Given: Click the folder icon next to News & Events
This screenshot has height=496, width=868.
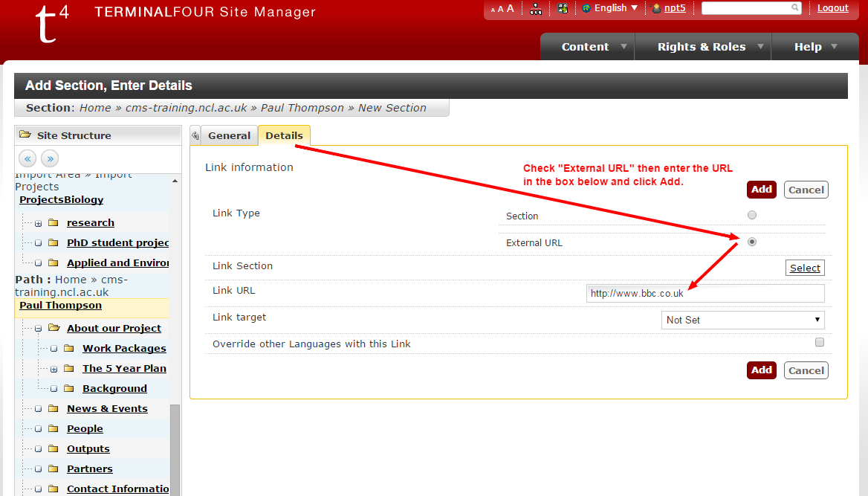Looking at the screenshot, I should tap(54, 408).
